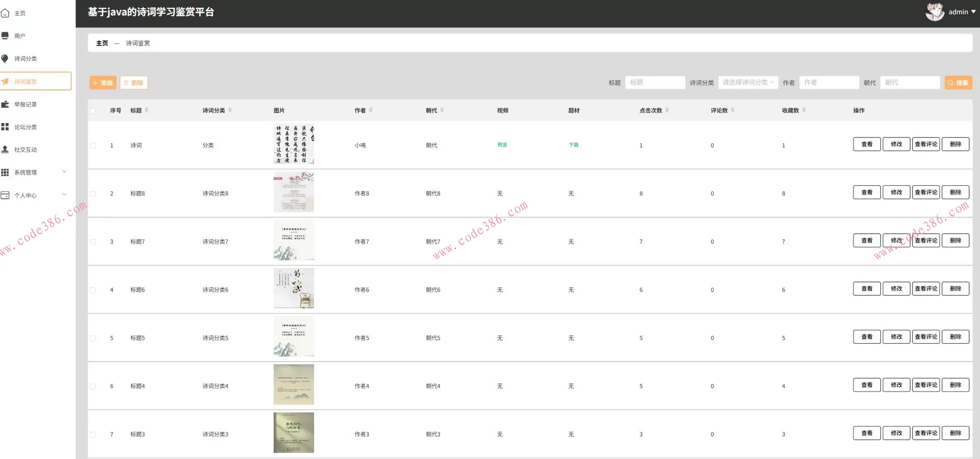Click the home icon in the sidebar
The height and width of the screenshot is (459, 980).
(x=5, y=13)
